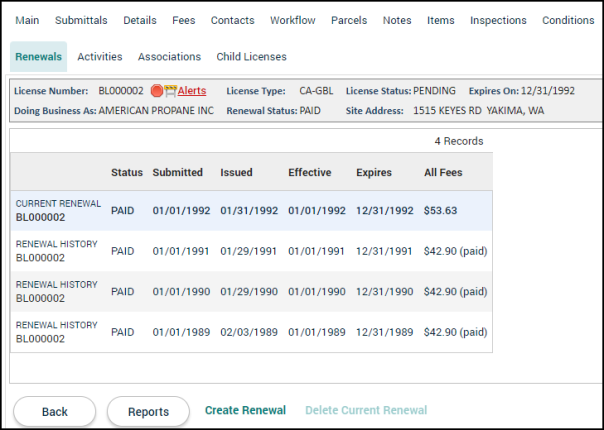Image resolution: width=604 pixels, height=430 pixels.
Task: Select renewal history row expiring 12/31/1989
Action: (x=251, y=332)
